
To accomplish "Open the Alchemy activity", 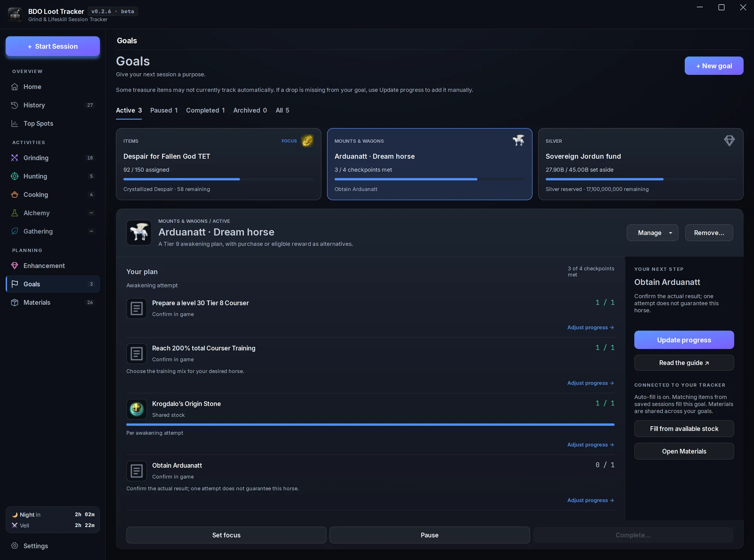I will click(x=53, y=213).
